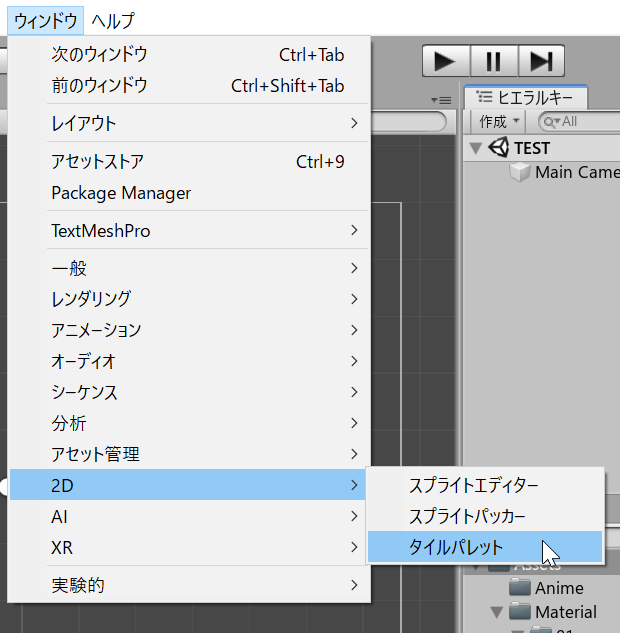Screen dimensions: 620x633
Task: Open スプライトエディター window
Action: 485,485
